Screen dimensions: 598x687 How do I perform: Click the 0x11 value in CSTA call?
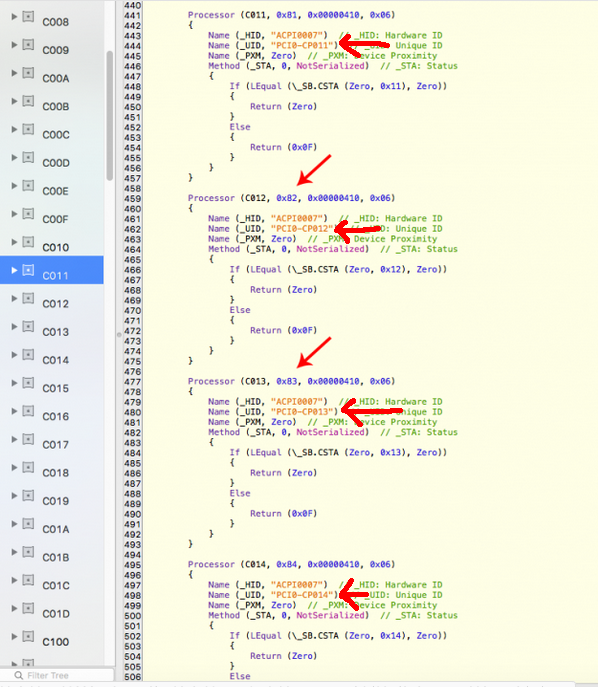tap(390, 86)
